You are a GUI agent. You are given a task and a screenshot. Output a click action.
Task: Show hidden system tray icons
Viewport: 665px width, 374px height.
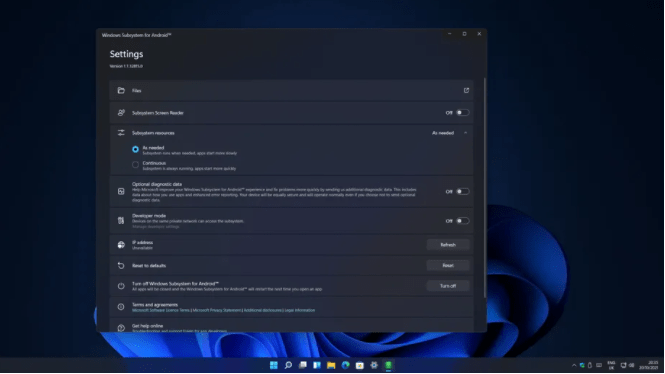[x=574, y=365]
